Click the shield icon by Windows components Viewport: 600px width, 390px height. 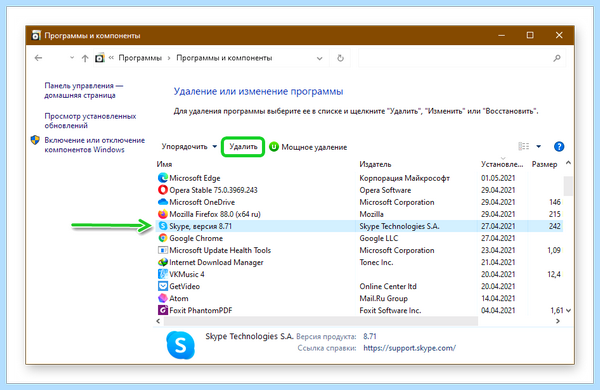pyautogui.click(x=35, y=140)
